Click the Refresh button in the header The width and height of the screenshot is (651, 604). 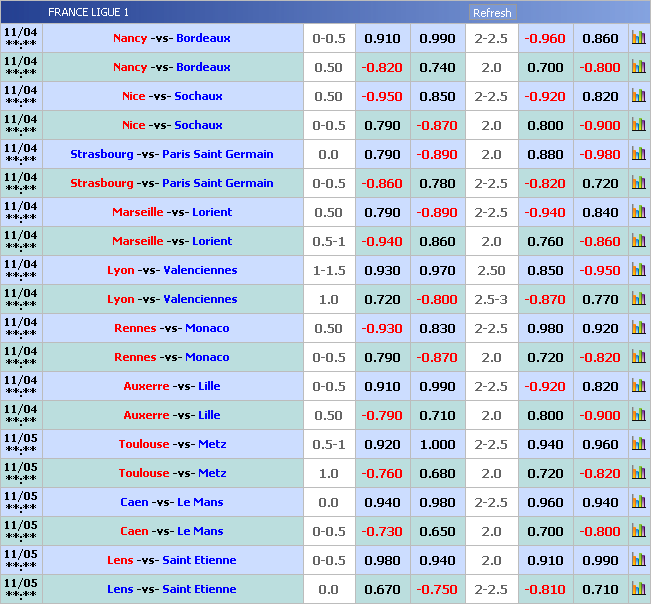coord(491,13)
